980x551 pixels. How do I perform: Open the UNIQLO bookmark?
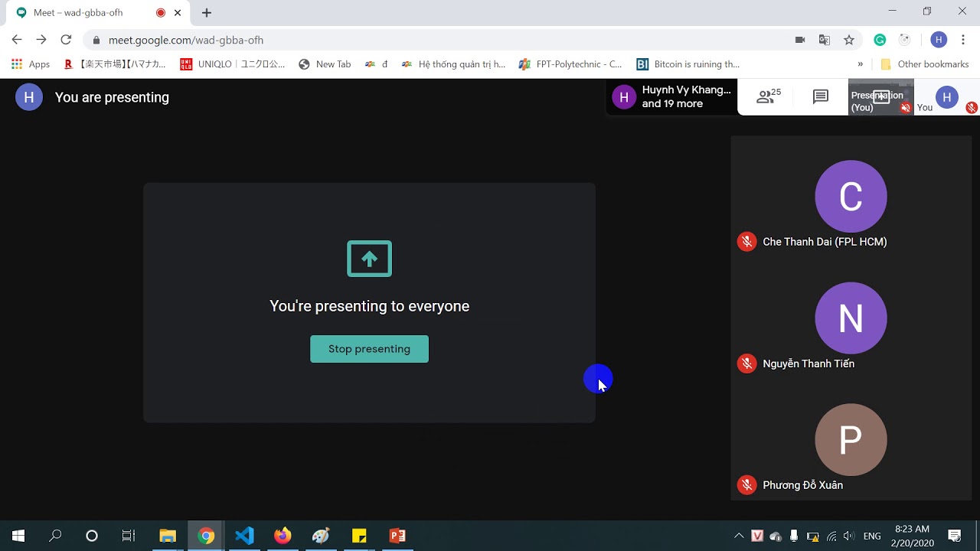[x=233, y=64]
